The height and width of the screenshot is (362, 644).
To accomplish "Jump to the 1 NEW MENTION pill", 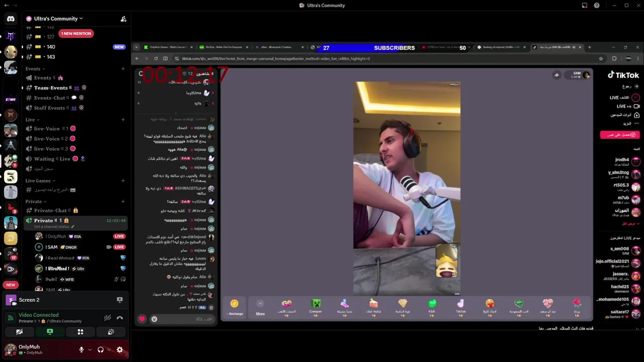I will click(x=76, y=34).
